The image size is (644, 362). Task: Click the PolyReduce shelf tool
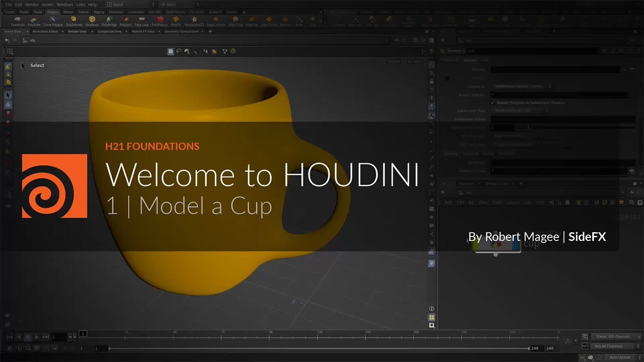159,21
